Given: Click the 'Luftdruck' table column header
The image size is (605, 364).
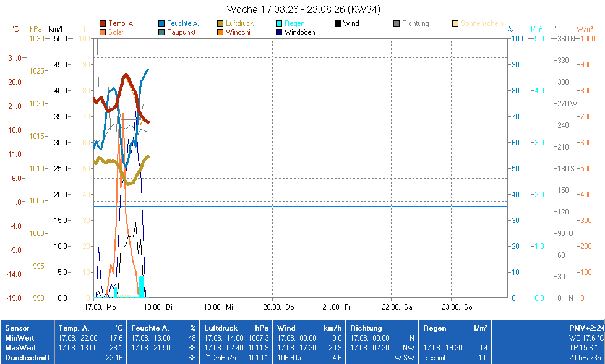Looking at the screenshot, I should click(221, 328).
